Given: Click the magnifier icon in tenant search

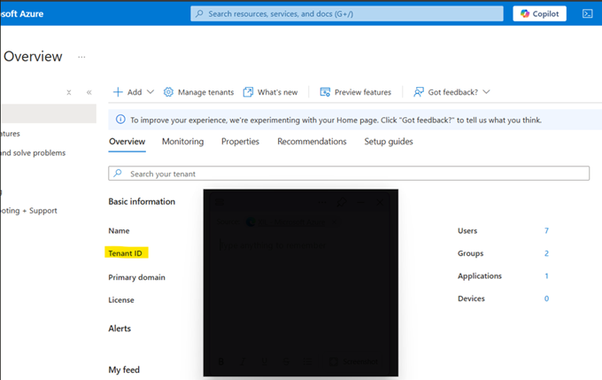Looking at the screenshot, I should click(118, 173).
